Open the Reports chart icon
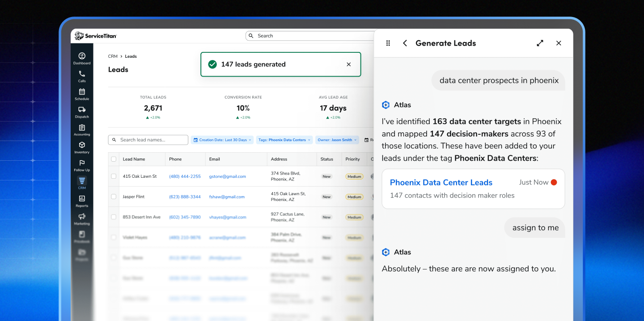The height and width of the screenshot is (321, 644). (82, 198)
